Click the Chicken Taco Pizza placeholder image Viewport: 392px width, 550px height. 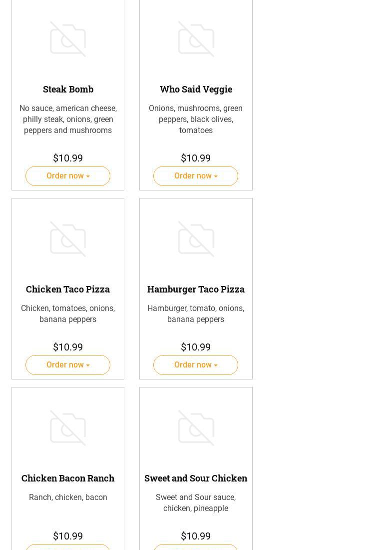68,239
